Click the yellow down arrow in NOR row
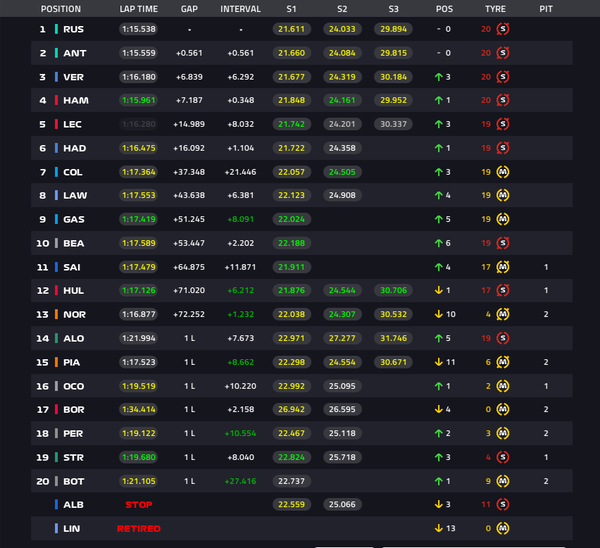 pos(439,314)
